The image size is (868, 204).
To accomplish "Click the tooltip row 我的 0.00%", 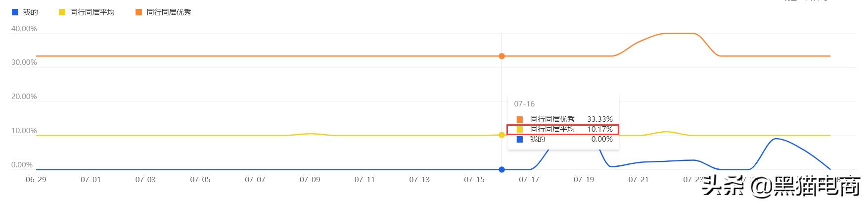I will pyautogui.click(x=564, y=139).
